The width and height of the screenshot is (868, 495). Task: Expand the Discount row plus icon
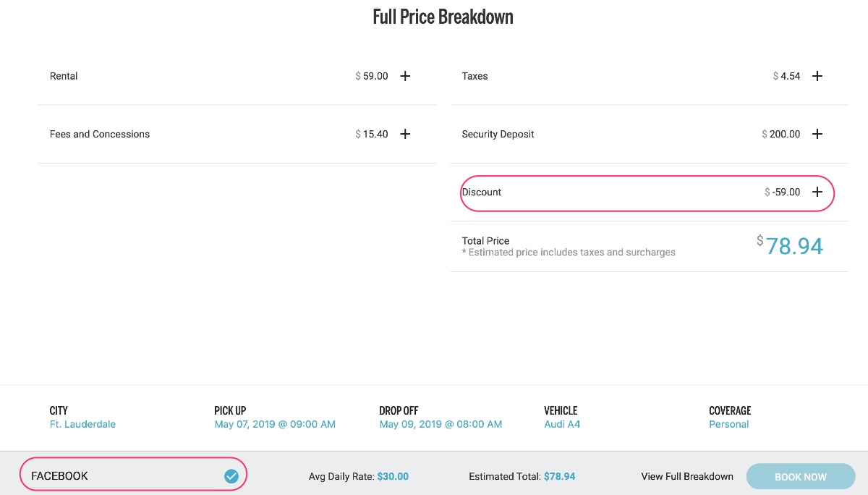pos(817,192)
